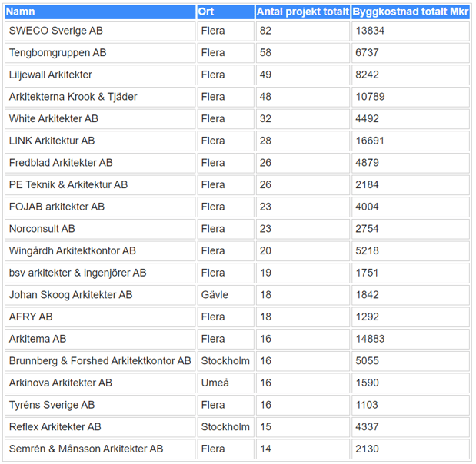Click the project count 32
The image size is (476, 464).
coord(303,119)
